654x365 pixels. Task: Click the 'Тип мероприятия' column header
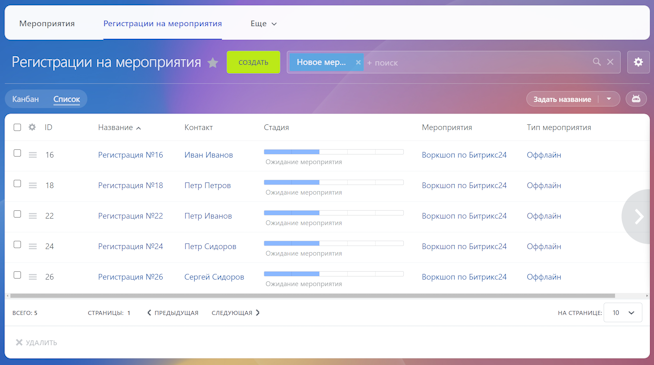[x=559, y=127]
